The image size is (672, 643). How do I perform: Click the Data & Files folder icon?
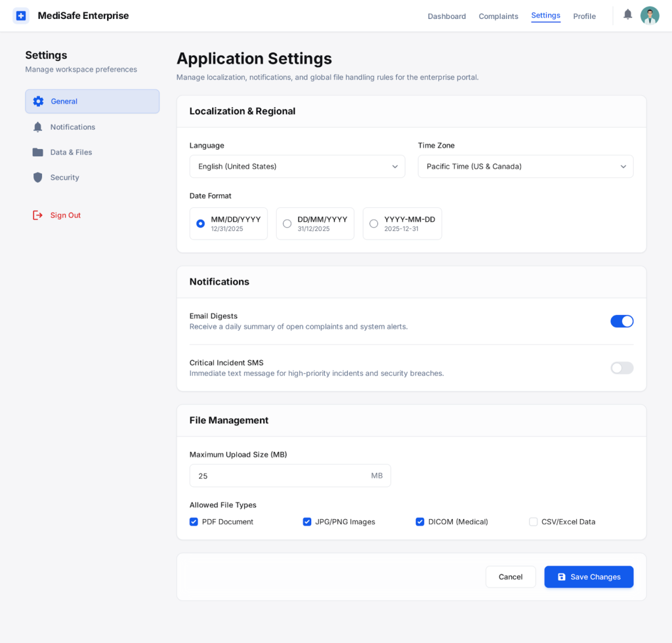click(x=38, y=152)
